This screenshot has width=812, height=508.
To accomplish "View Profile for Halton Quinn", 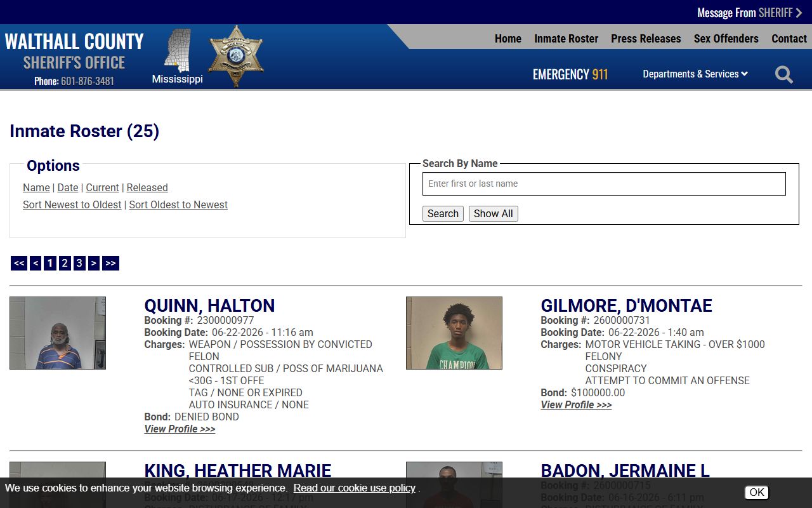I will tap(180, 429).
